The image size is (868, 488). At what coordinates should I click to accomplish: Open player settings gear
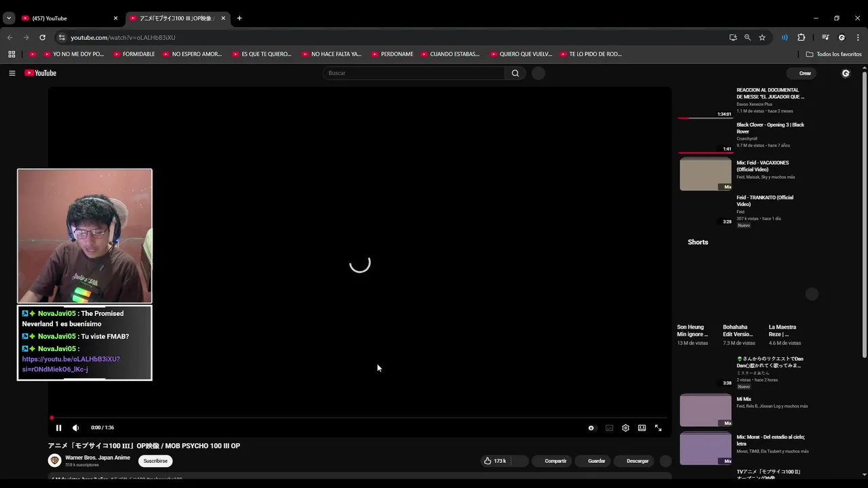point(625,428)
